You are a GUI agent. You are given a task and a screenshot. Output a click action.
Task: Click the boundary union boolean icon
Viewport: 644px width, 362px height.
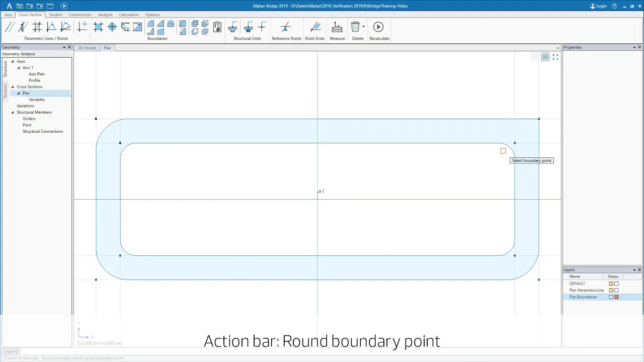point(195,24)
